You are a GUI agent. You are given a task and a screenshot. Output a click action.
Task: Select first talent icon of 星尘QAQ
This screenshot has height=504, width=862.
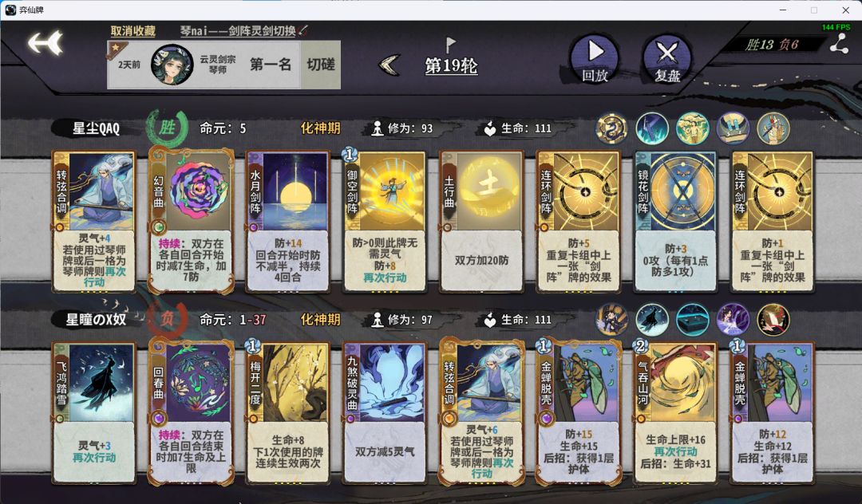click(x=612, y=128)
